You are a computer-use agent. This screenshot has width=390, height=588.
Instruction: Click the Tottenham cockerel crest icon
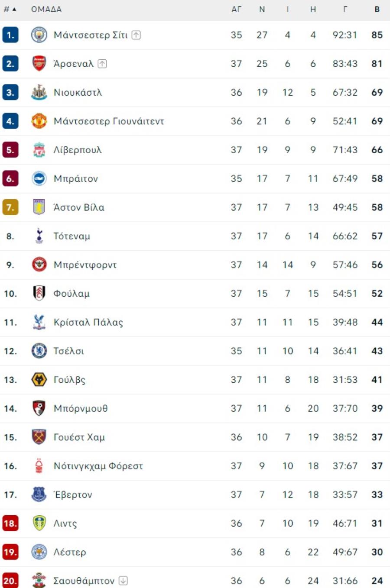(39, 236)
